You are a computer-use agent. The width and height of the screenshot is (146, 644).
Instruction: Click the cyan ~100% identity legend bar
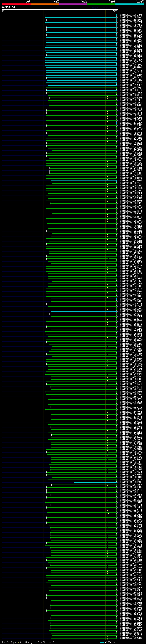tap(130, 4)
